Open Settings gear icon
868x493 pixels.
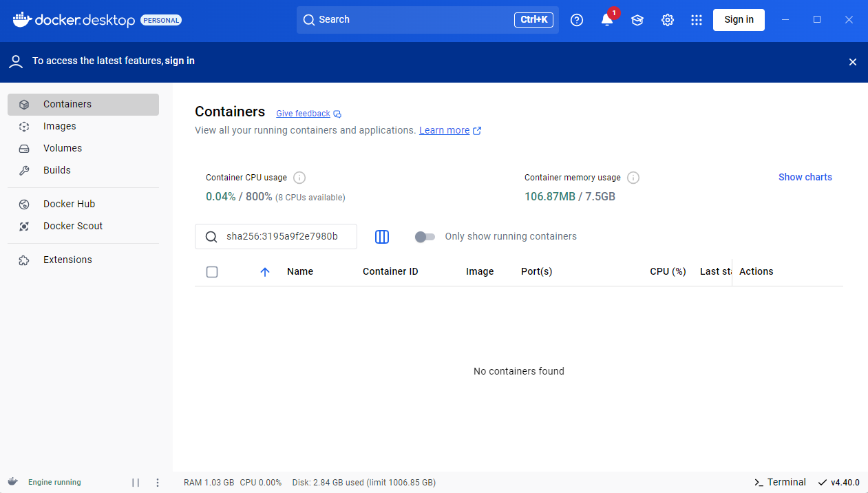pyautogui.click(x=668, y=20)
